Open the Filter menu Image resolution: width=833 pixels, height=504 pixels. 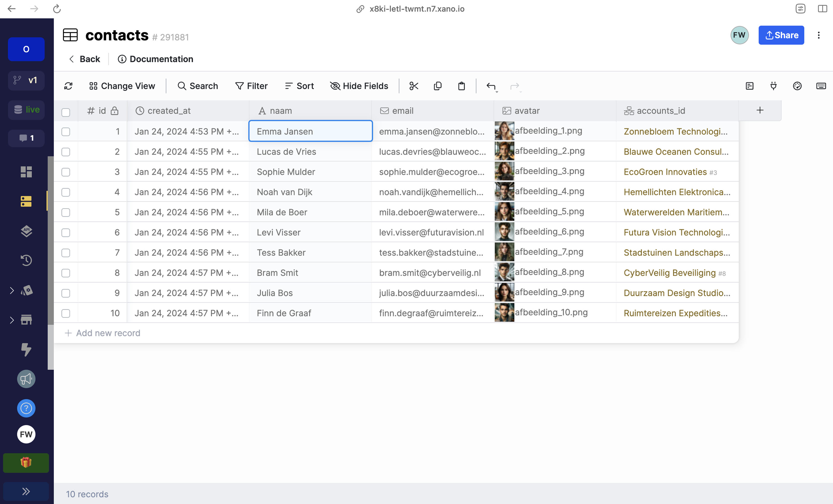(252, 86)
